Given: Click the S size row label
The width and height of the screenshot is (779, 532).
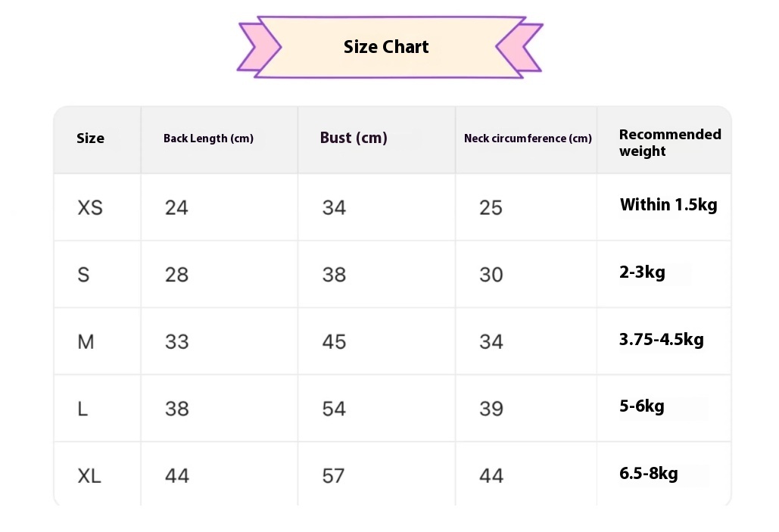Looking at the screenshot, I should (83, 275).
